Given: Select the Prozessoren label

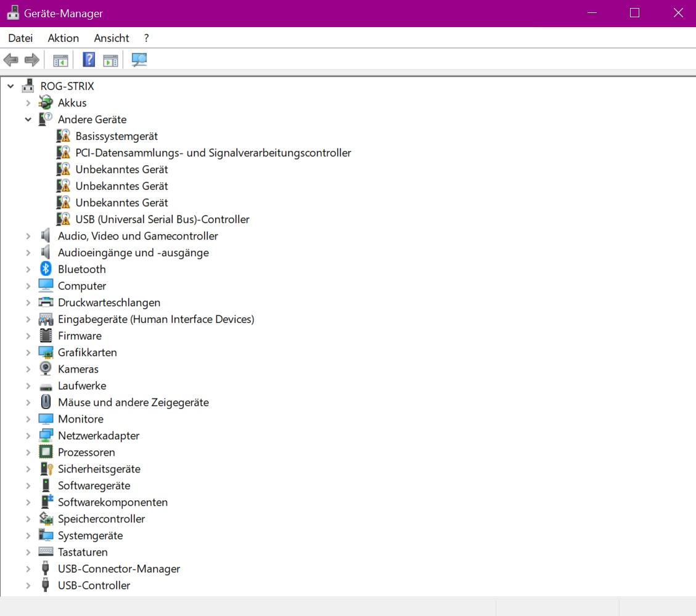Looking at the screenshot, I should click(86, 452).
